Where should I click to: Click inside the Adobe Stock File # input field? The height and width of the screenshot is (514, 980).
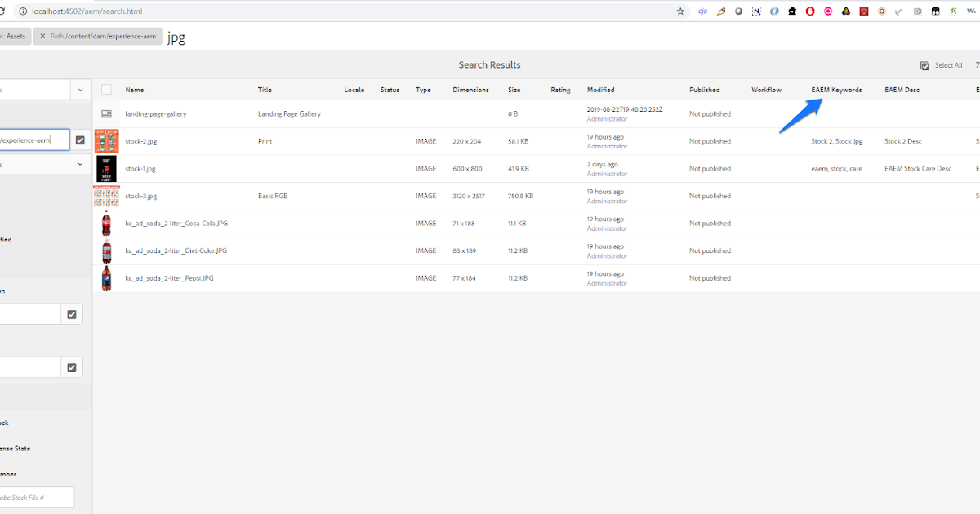[37, 497]
